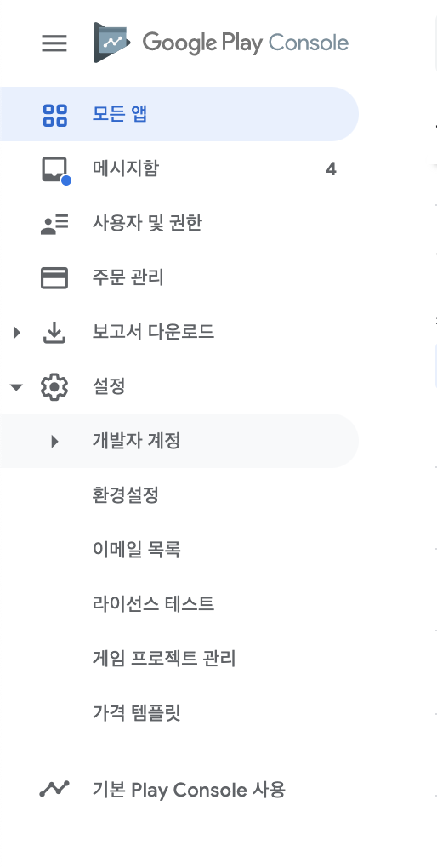
Task: Click the 주문 관리 card icon
Action: 54,278
